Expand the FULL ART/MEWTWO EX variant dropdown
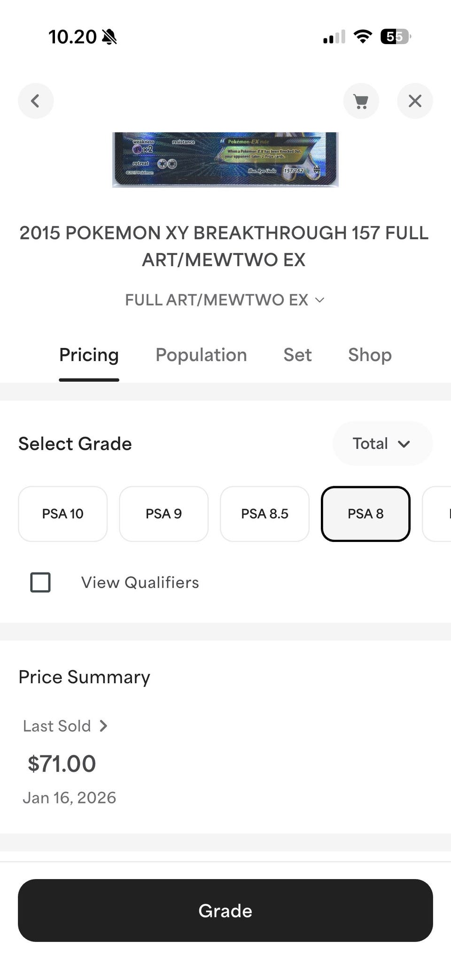 [225, 300]
